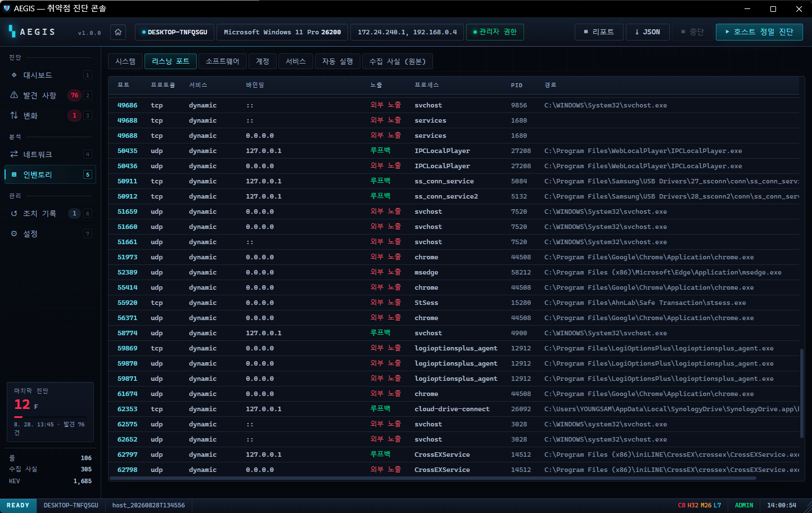Viewport: 812px width, 513px height.
Task: Open 변화 in the sidebar
Action: pyautogui.click(x=50, y=115)
